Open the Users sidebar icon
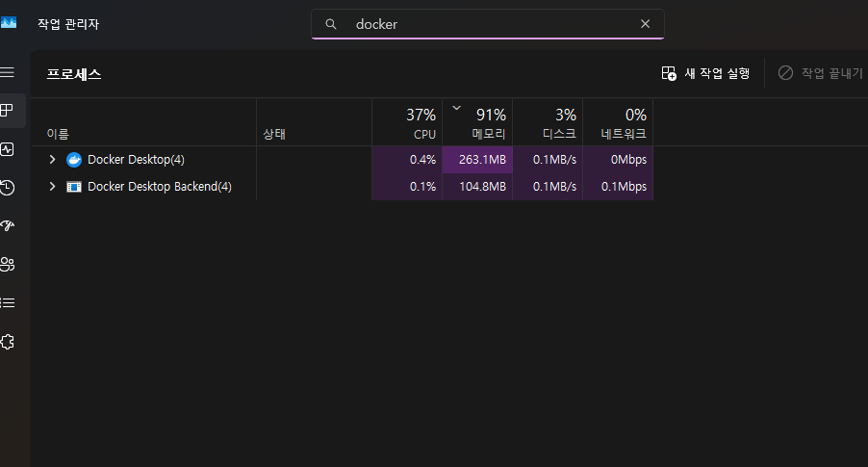This screenshot has width=868, height=467. [7, 264]
